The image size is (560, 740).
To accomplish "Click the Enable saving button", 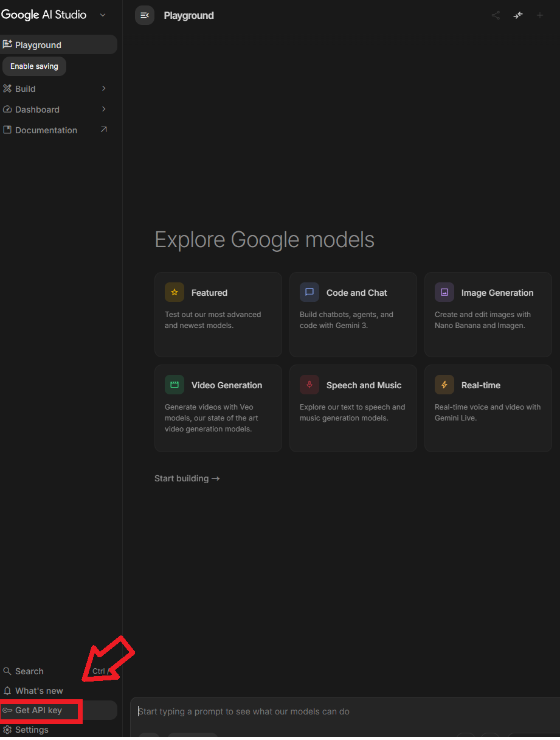I will (x=34, y=66).
